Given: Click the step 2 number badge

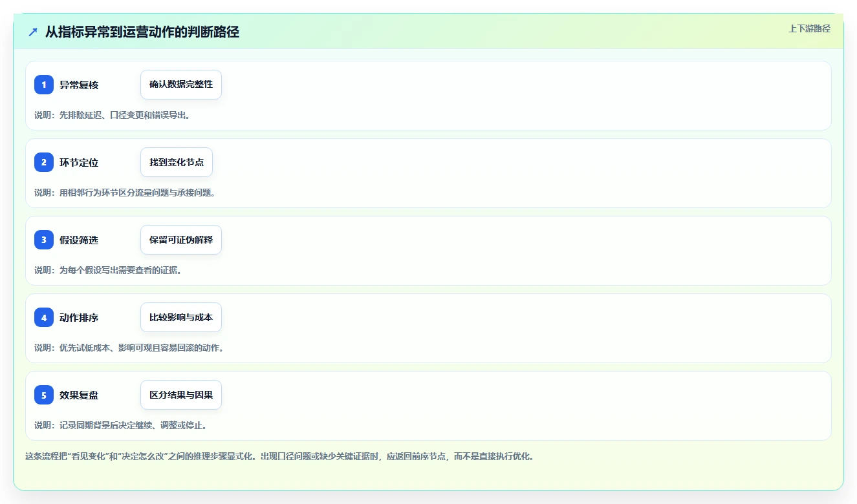Looking at the screenshot, I should [x=44, y=162].
